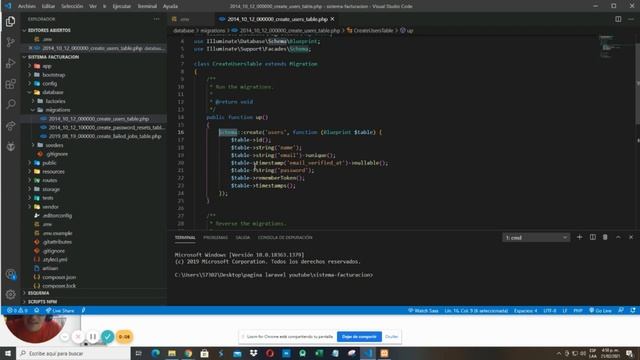Kill the terminal with trash icon
The height and width of the screenshot is (360, 640).
click(605, 237)
